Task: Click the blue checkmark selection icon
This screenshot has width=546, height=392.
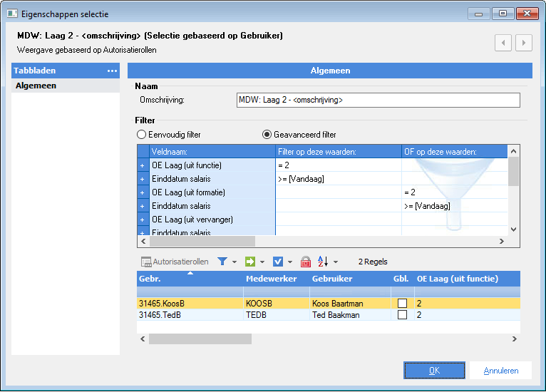Action: tap(278, 262)
